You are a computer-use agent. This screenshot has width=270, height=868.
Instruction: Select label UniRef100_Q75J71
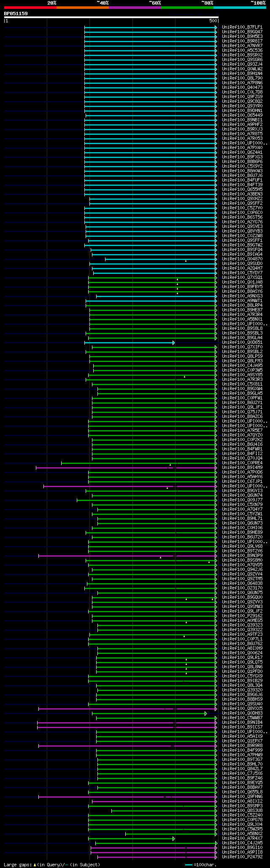[x=242, y=412]
